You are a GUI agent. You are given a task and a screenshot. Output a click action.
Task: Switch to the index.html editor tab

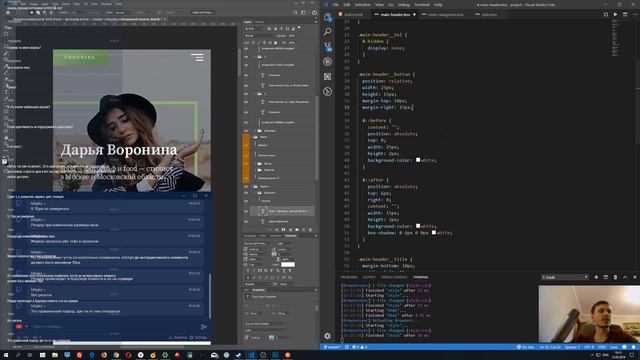[x=353, y=14]
